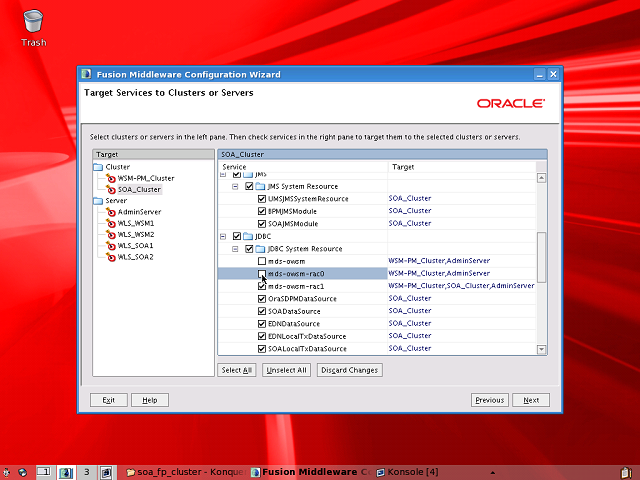
Task: Select SOA_Cluster in Target tree
Action: coord(139,189)
